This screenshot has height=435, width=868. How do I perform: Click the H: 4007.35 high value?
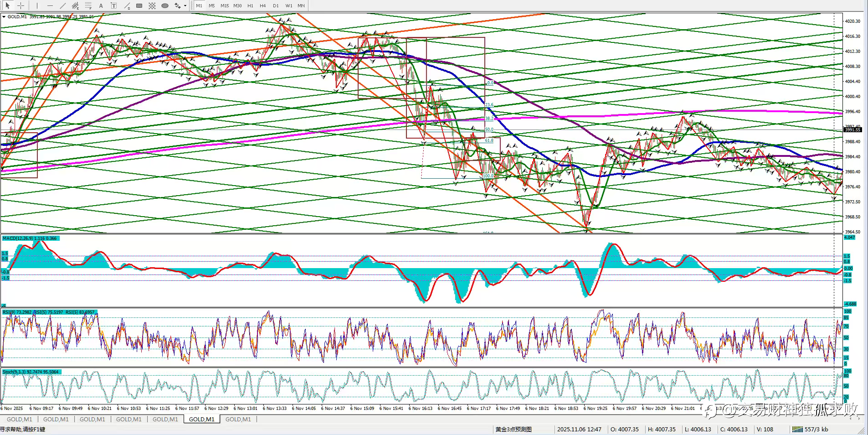(662, 429)
